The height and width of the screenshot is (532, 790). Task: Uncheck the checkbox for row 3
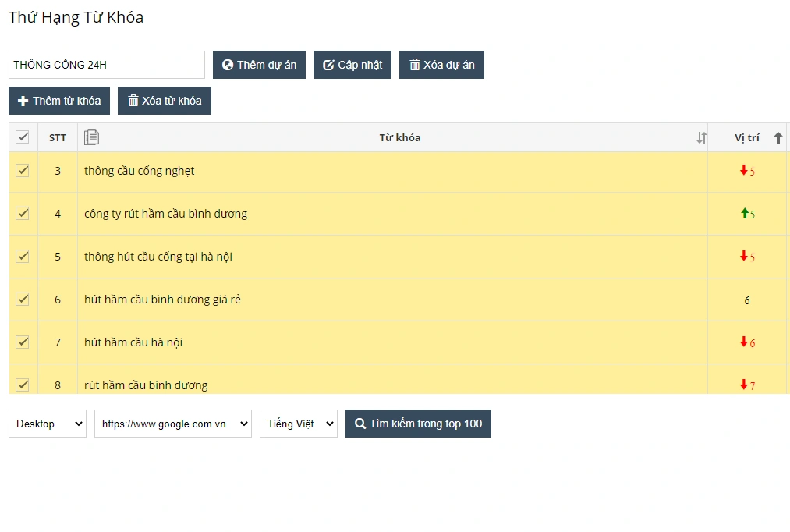coord(23,171)
